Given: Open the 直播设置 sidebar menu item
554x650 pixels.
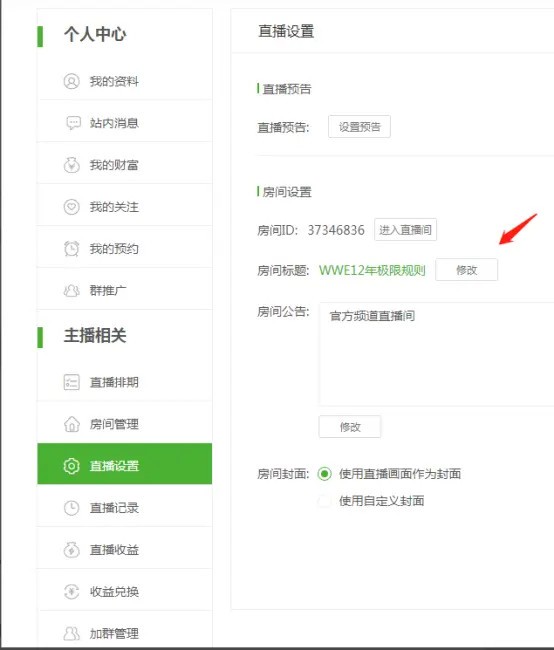Looking at the screenshot, I should tap(124, 464).
